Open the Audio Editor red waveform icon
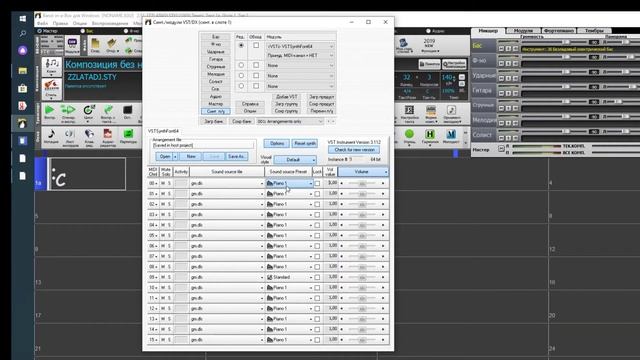The height and width of the screenshot is (360, 640). point(108,134)
